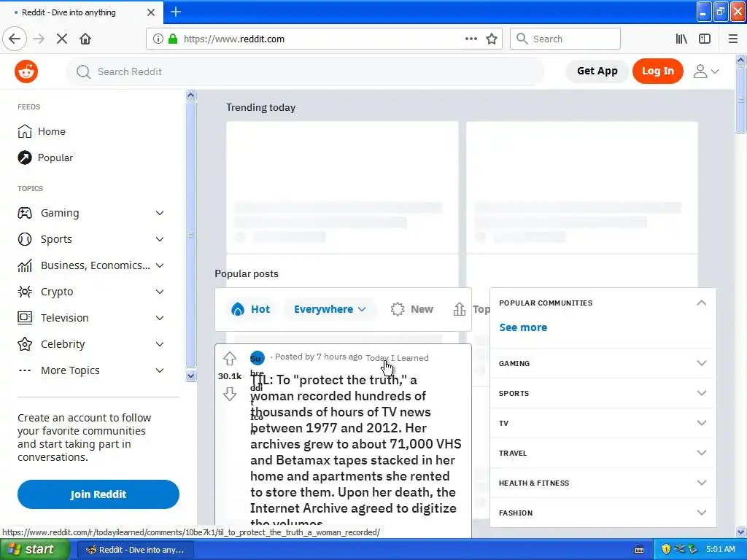Go back with the browser back arrow
This screenshot has height=560, width=747.
point(15,39)
